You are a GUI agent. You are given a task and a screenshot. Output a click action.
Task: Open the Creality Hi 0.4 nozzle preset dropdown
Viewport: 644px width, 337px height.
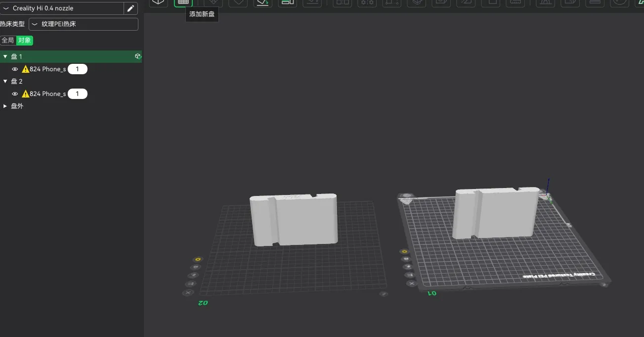pyautogui.click(x=62, y=8)
